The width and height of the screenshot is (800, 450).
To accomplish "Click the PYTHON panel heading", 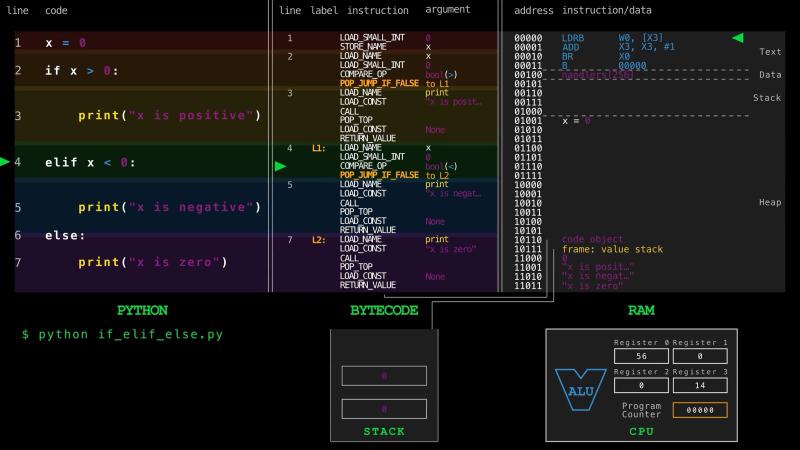I will point(142,310).
